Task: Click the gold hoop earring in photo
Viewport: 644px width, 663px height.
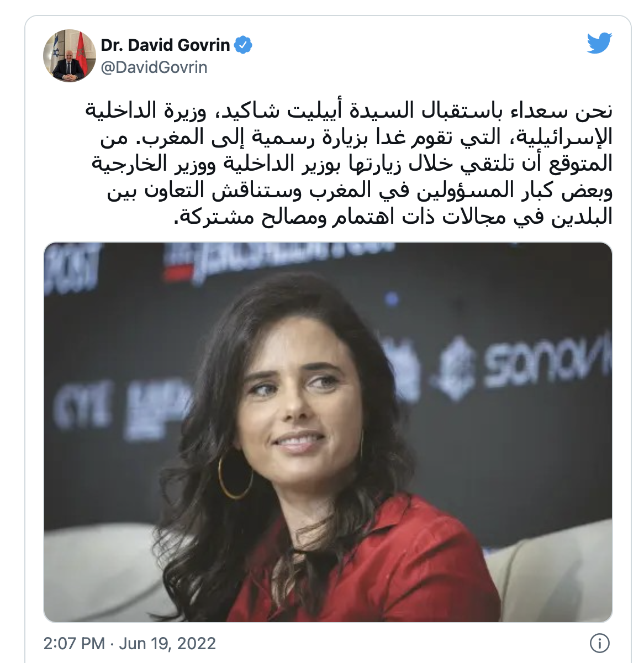Action: coord(235,474)
